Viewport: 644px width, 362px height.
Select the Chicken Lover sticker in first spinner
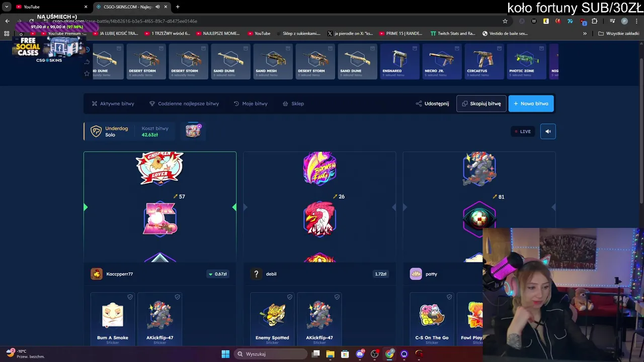159,168
